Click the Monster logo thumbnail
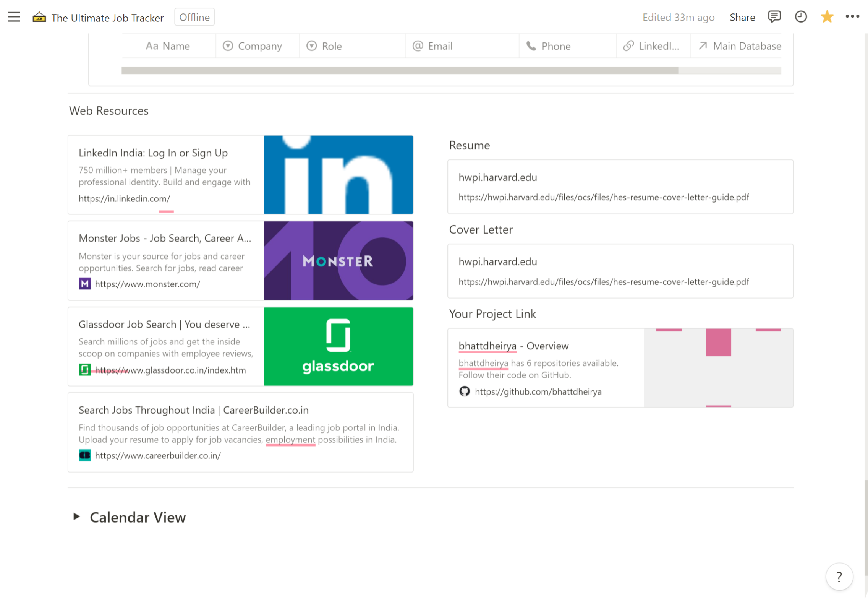Viewport: 868px width, 609px height. 338,261
